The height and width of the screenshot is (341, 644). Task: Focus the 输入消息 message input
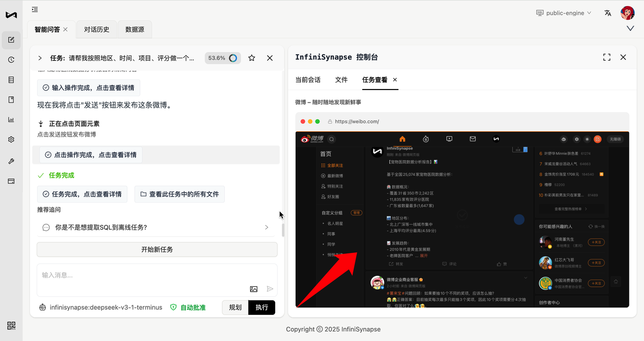click(157, 280)
